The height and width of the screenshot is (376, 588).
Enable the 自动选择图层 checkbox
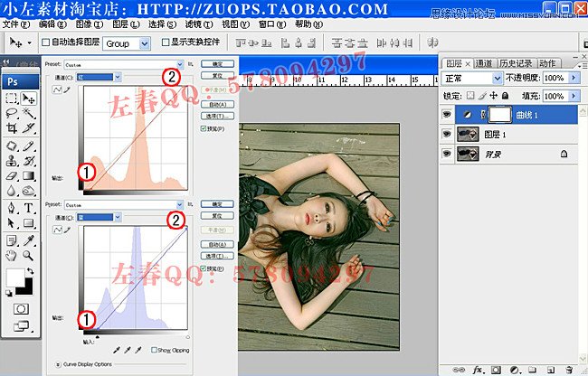point(45,42)
